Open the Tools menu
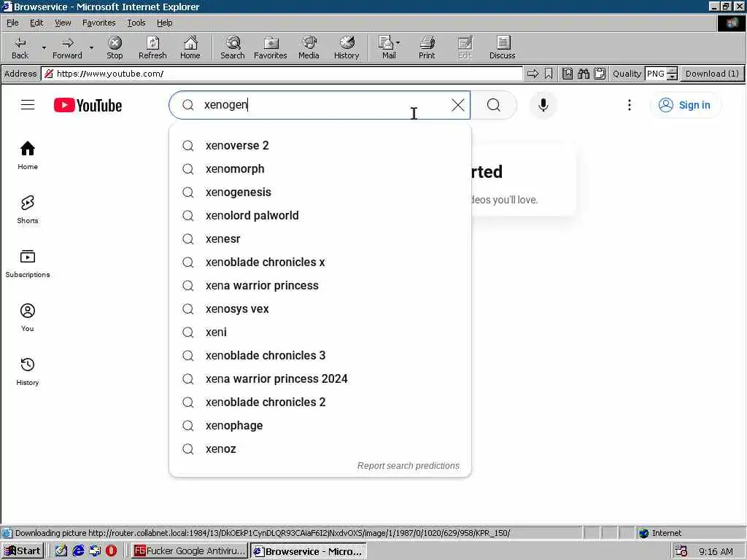 [136, 23]
